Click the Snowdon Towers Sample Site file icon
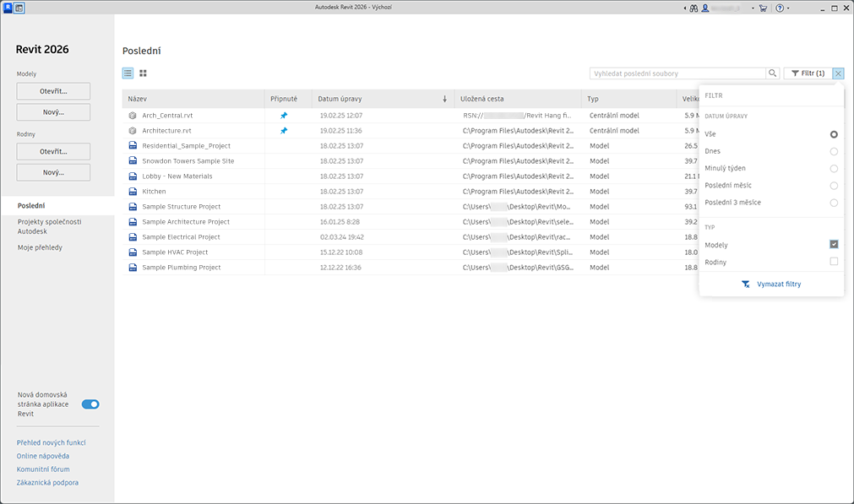This screenshot has width=854, height=504. (133, 161)
